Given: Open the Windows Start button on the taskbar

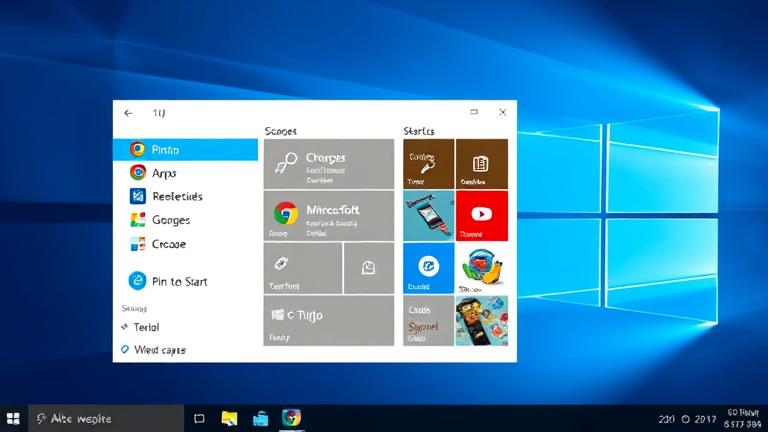Looking at the screenshot, I should (x=13, y=418).
